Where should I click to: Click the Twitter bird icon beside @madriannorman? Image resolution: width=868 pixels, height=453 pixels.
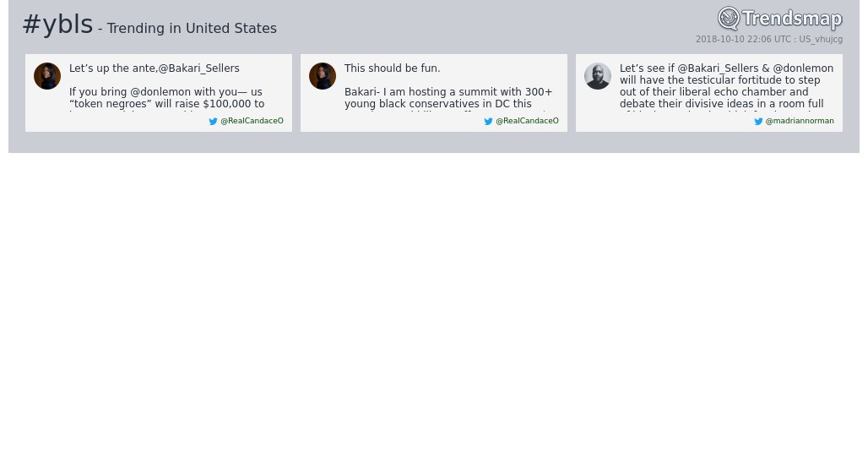(758, 122)
